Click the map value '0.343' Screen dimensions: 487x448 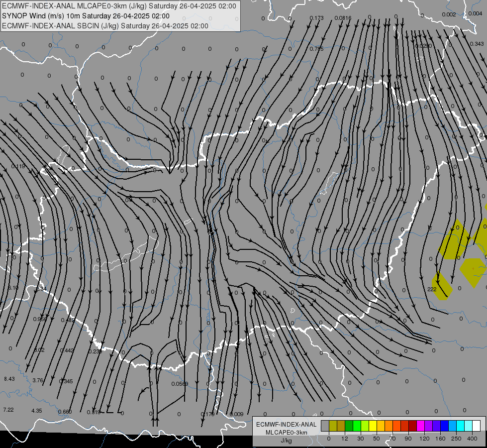coord(477,44)
